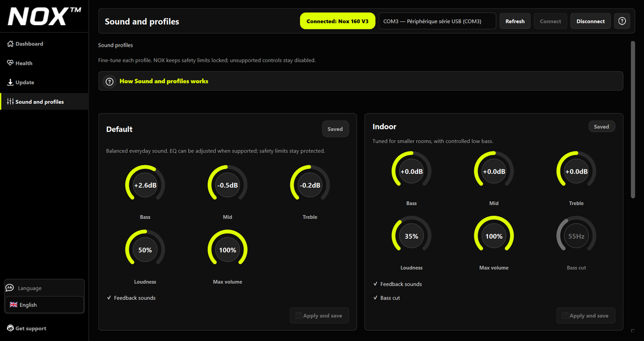Viewport: 644px width, 341px height.
Task: Click the Indoor profile Loudness knob at 35%
Action: [x=412, y=236]
